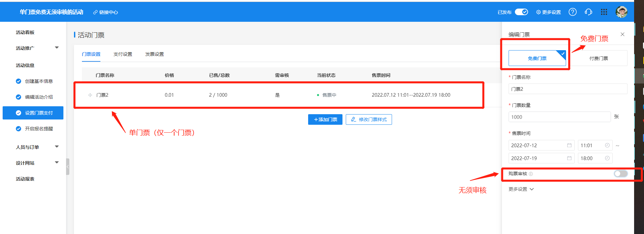Click the help question mark icon

coord(572,12)
